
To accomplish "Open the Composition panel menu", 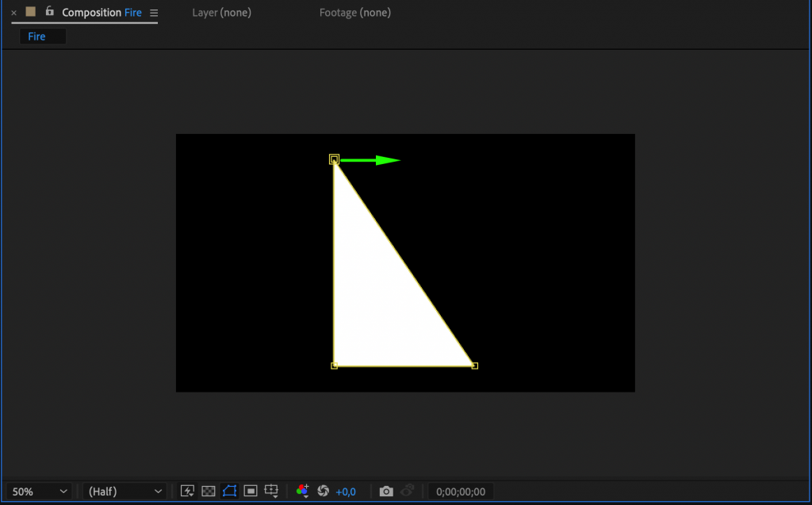I will (x=153, y=12).
